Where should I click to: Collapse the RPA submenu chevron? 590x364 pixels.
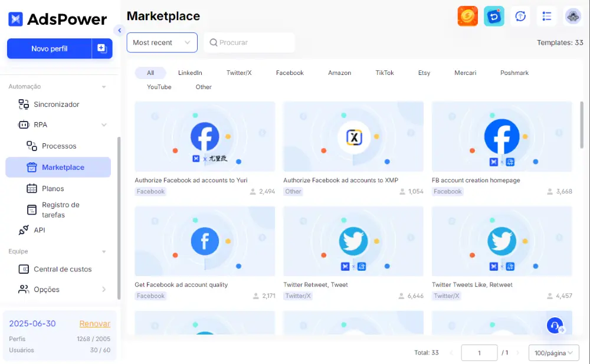coord(104,125)
